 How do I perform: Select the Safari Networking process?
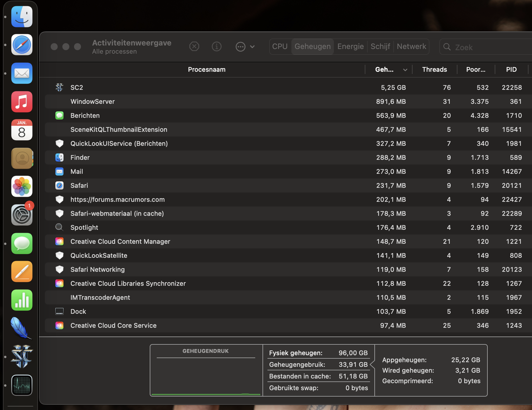[x=288, y=269]
